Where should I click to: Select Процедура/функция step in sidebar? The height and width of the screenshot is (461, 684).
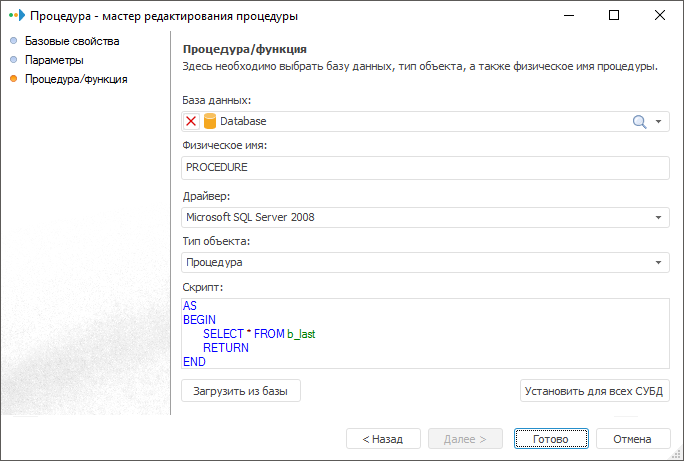[76, 78]
